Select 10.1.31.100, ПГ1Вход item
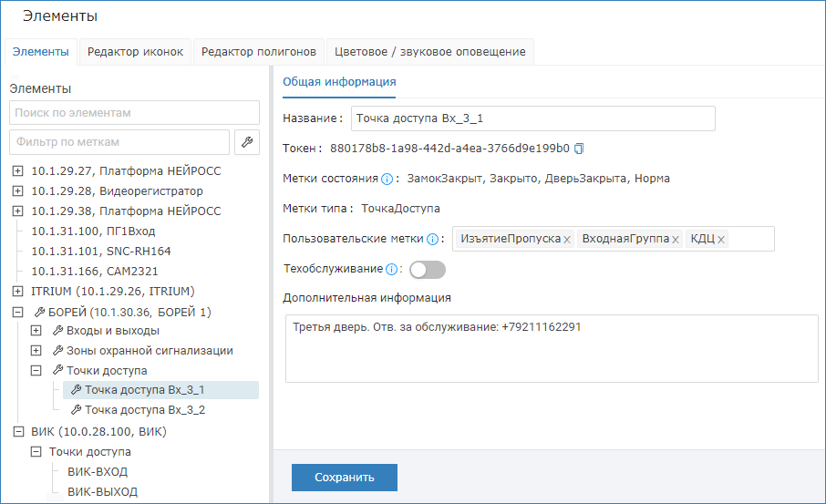Screen dimensions: 826x504 tap(93, 231)
